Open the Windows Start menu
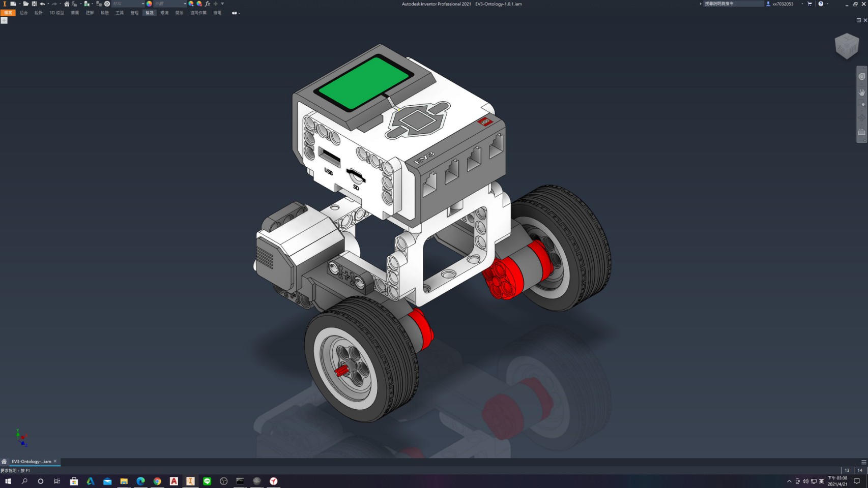This screenshot has height=488, width=868. tap(8, 481)
